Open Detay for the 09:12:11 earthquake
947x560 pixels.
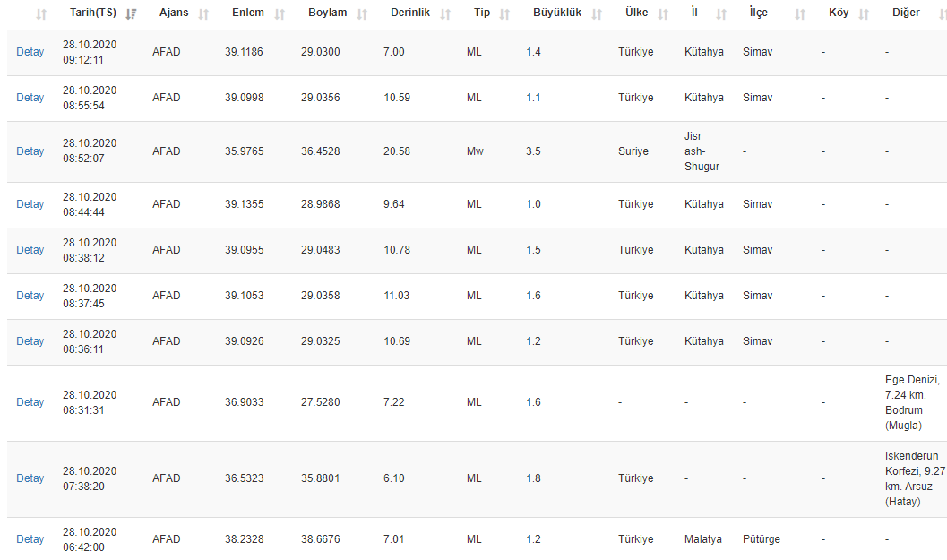click(30, 52)
